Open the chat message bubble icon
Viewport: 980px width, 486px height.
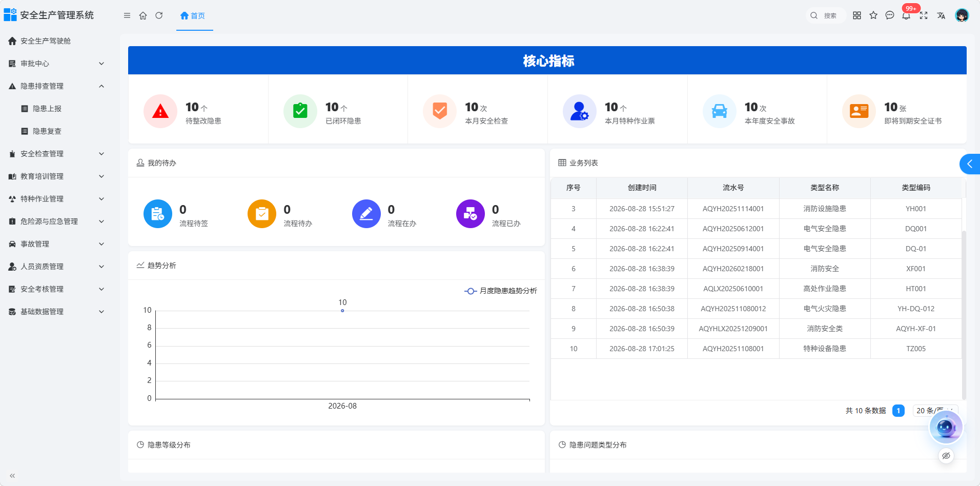tap(890, 15)
